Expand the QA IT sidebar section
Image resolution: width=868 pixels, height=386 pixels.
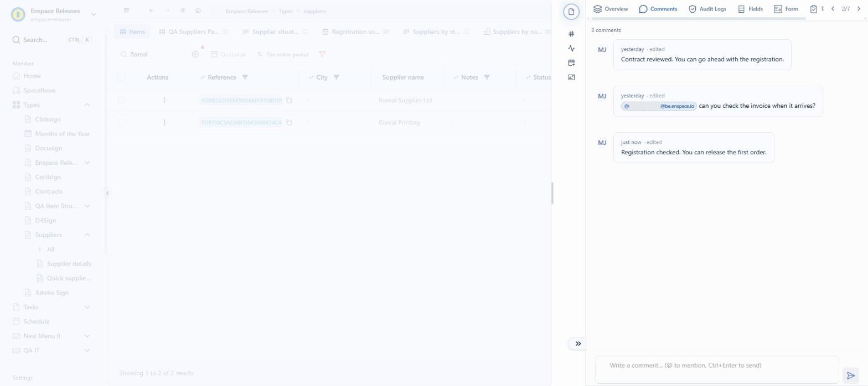(87, 350)
